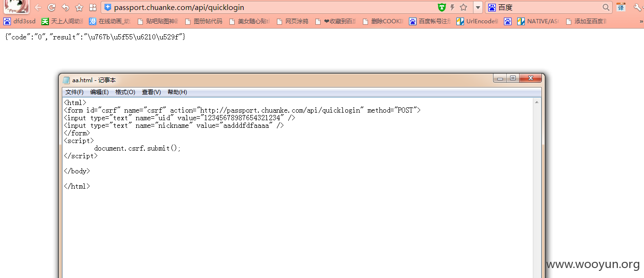Open the wrench settings menu
The height and width of the screenshot is (278, 644).
click(638, 7)
